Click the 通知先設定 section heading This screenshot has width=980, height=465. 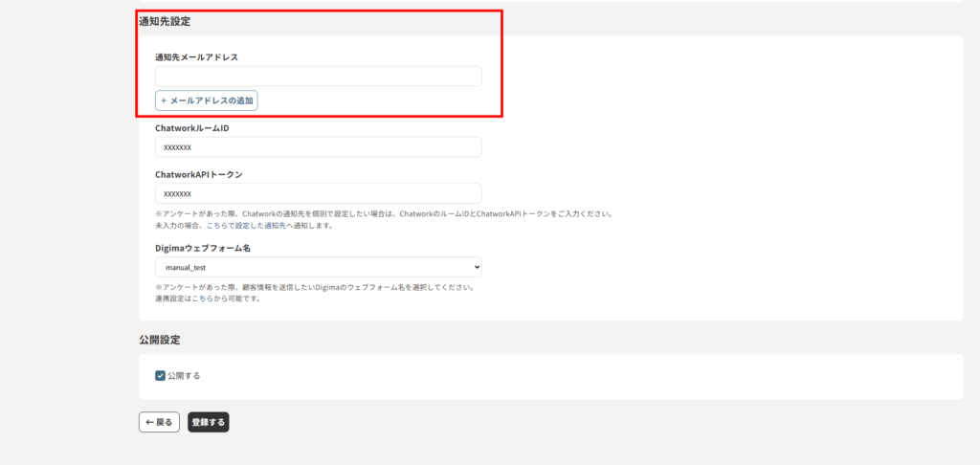[165, 20]
